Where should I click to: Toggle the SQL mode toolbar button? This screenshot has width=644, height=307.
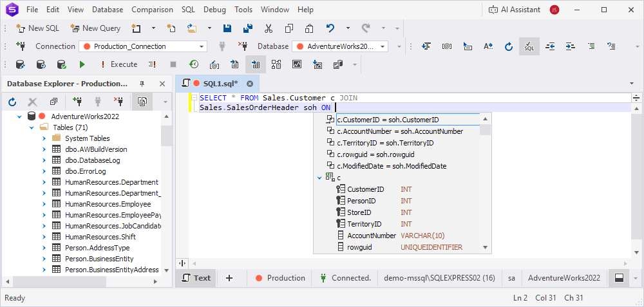coord(529,46)
